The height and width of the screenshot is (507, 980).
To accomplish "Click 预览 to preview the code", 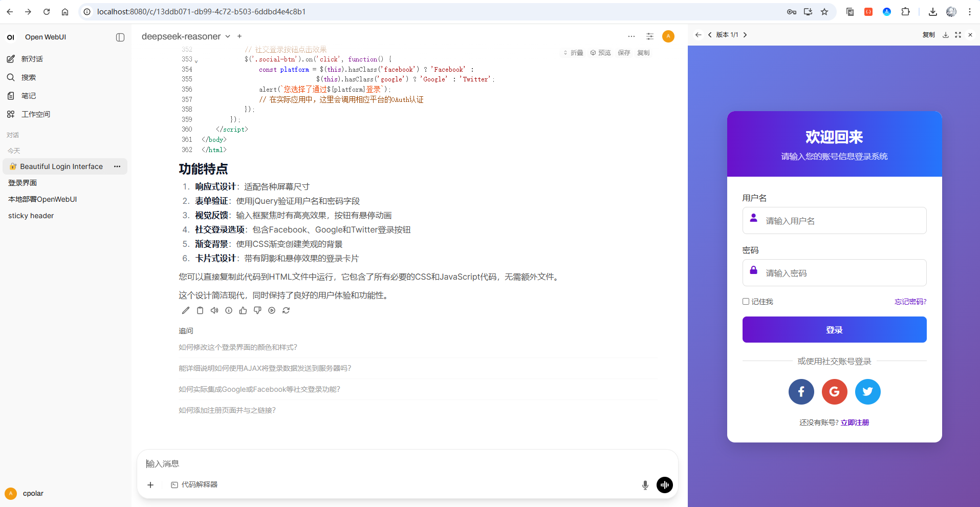I will point(601,53).
